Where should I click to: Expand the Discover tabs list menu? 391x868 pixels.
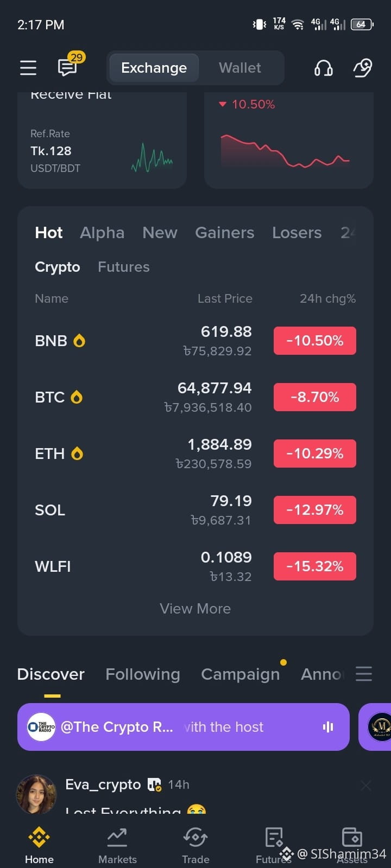coord(364,674)
